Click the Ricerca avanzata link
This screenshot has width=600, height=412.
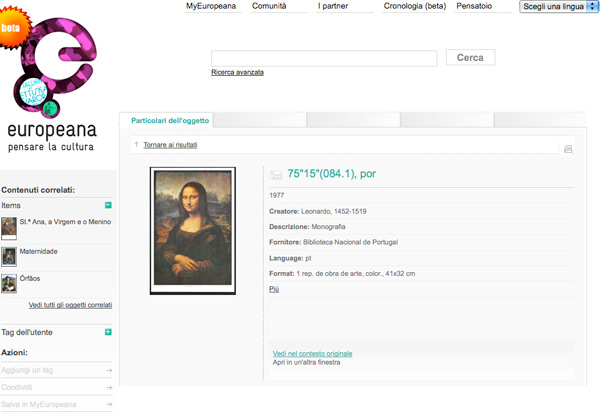coord(237,73)
